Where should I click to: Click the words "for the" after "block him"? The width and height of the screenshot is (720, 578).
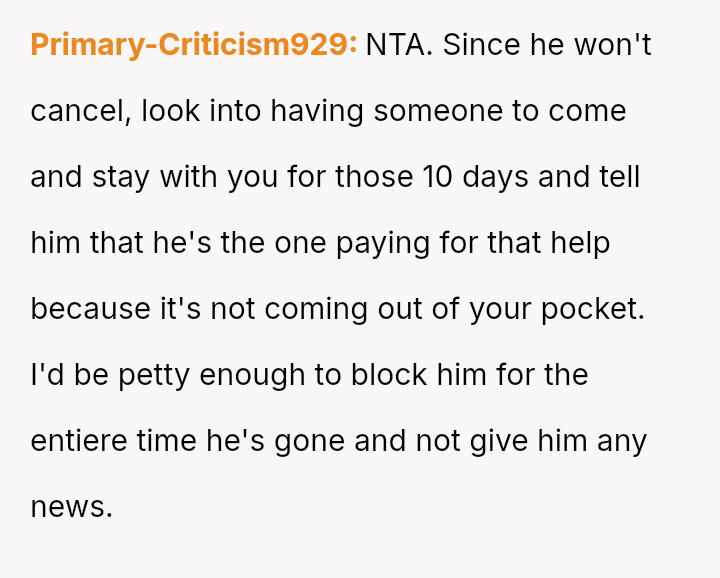click(552, 375)
